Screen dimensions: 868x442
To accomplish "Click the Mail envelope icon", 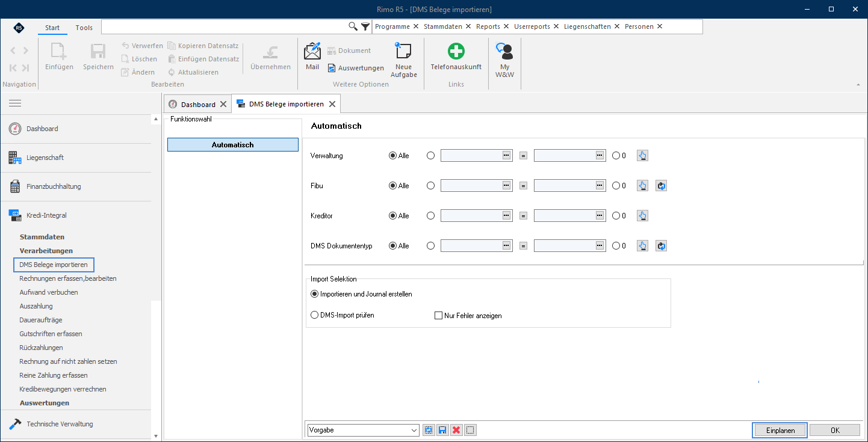I will pos(312,51).
